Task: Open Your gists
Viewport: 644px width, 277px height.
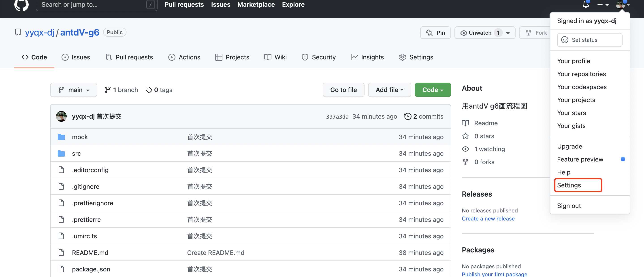Action: click(x=571, y=126)
